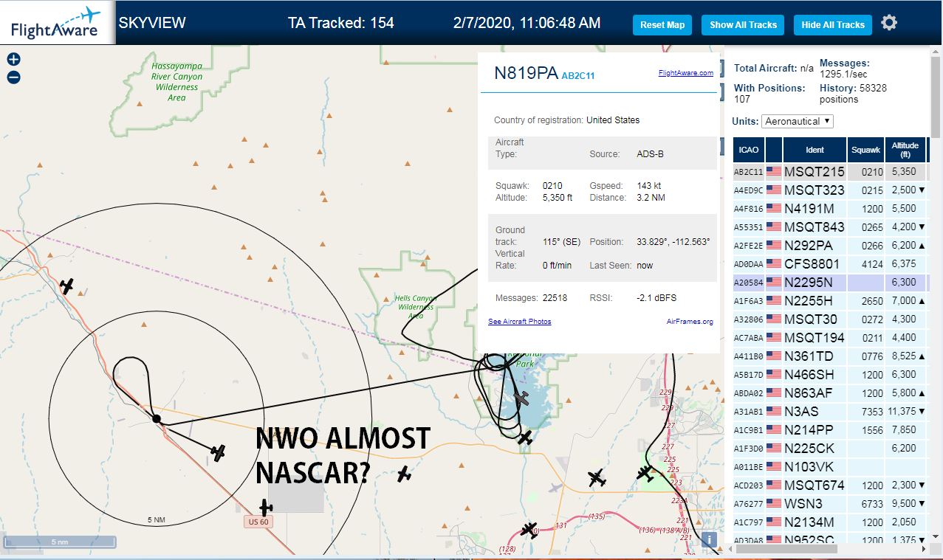
Task: Select the gray aircraft icon over the lake
Action: (521, 398)
